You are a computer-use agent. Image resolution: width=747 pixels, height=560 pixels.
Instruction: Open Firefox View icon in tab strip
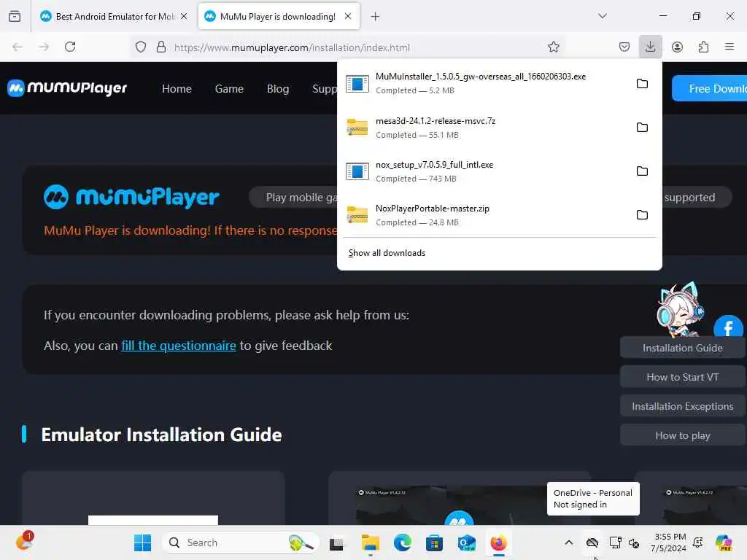point(15,16)
